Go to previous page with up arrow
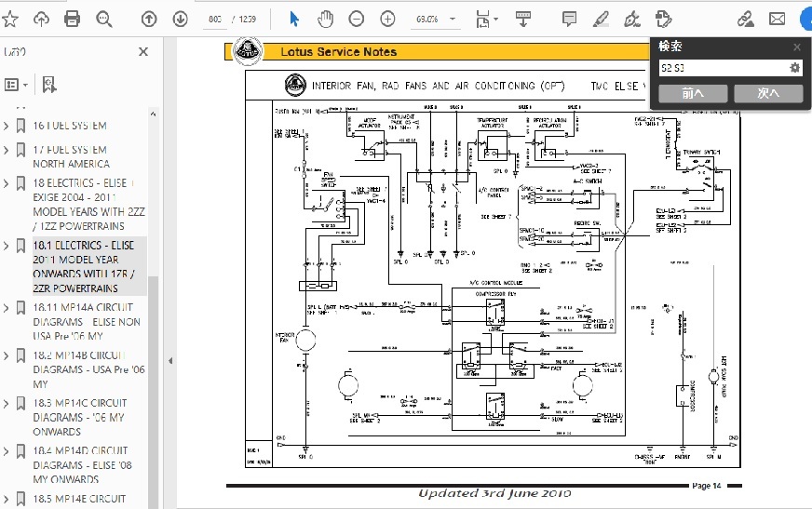This screenshot has height=509, width=812. point(149,20)
